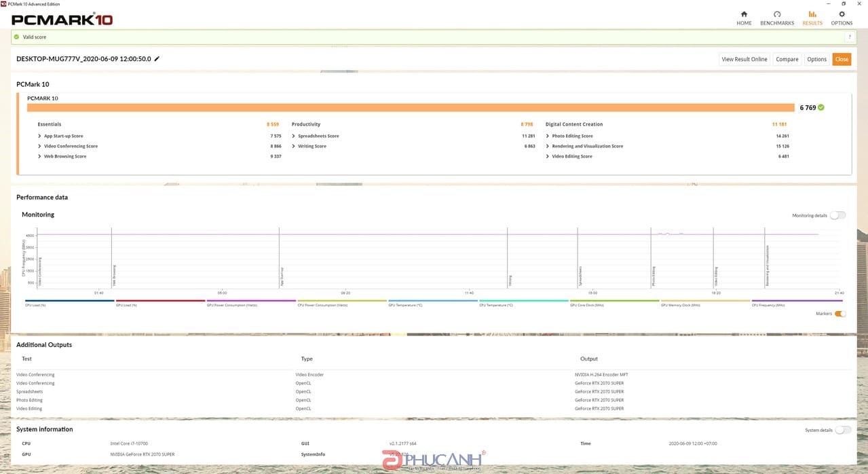The width and height of the screenshot is (868, 474).
Task: Enable the System details toggle
Action: point(843,430)
